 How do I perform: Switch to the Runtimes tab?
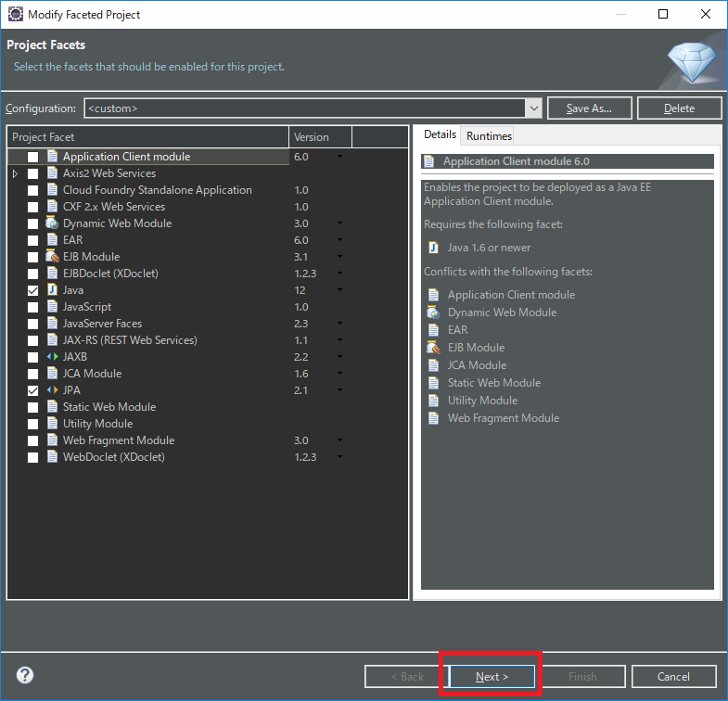[489, 136]
